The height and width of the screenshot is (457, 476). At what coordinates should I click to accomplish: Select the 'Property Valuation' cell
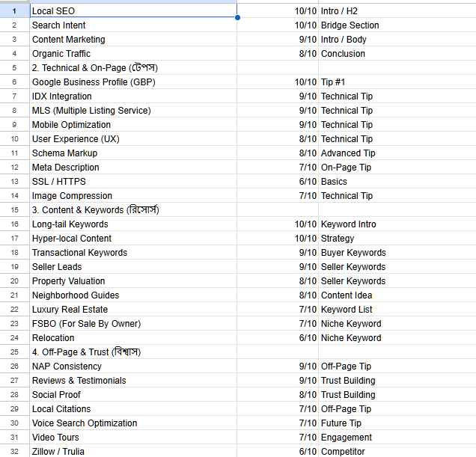[133, 281]
